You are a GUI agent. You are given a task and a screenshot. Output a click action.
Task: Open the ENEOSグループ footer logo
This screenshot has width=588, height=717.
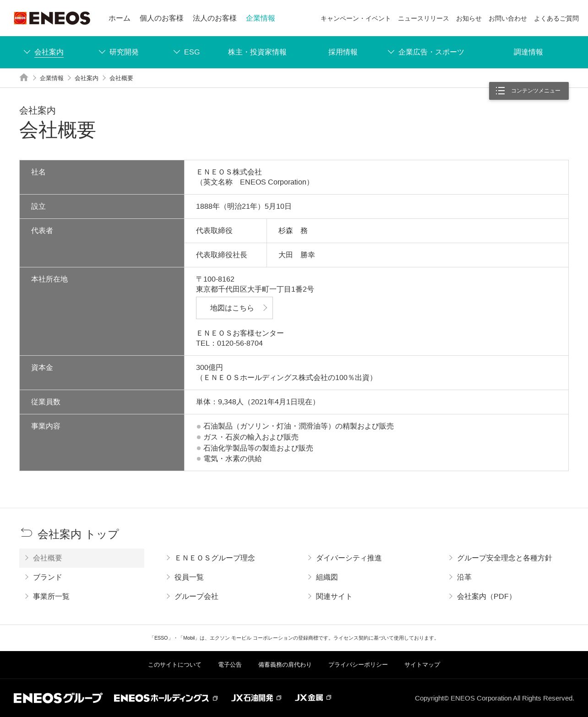58,698
